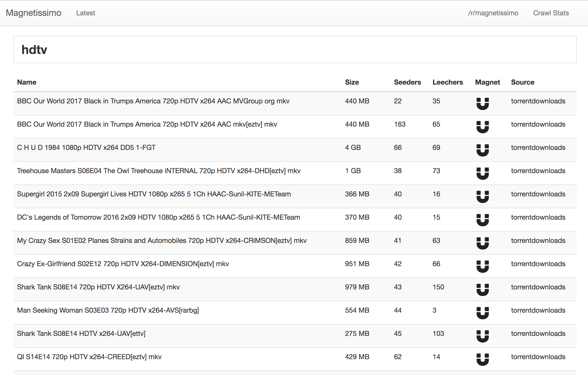Viewport: 588px width, 375px height.
Task: Select Crazy Ex-Girlfriend S02E12 title
Action: (x=123, y=264)
